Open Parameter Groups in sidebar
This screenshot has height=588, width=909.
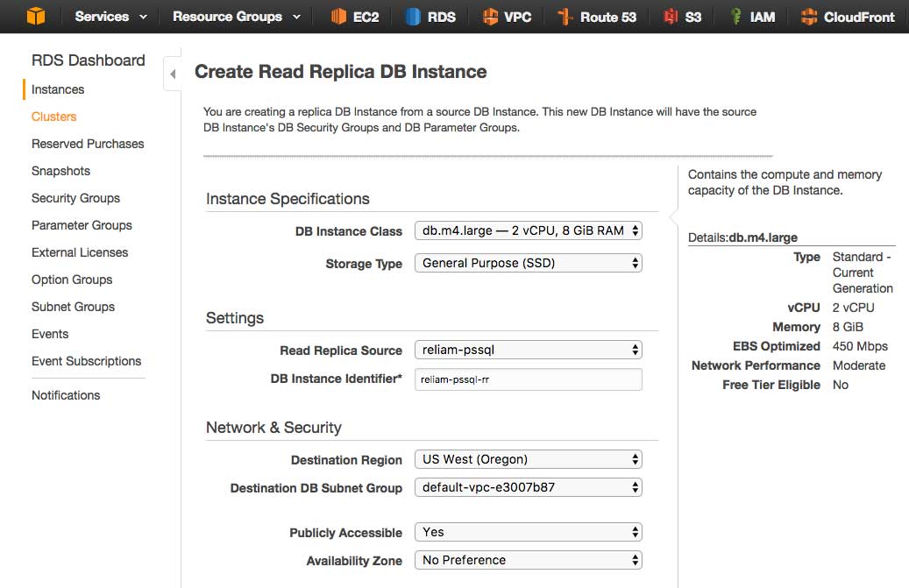click(82, 225)
